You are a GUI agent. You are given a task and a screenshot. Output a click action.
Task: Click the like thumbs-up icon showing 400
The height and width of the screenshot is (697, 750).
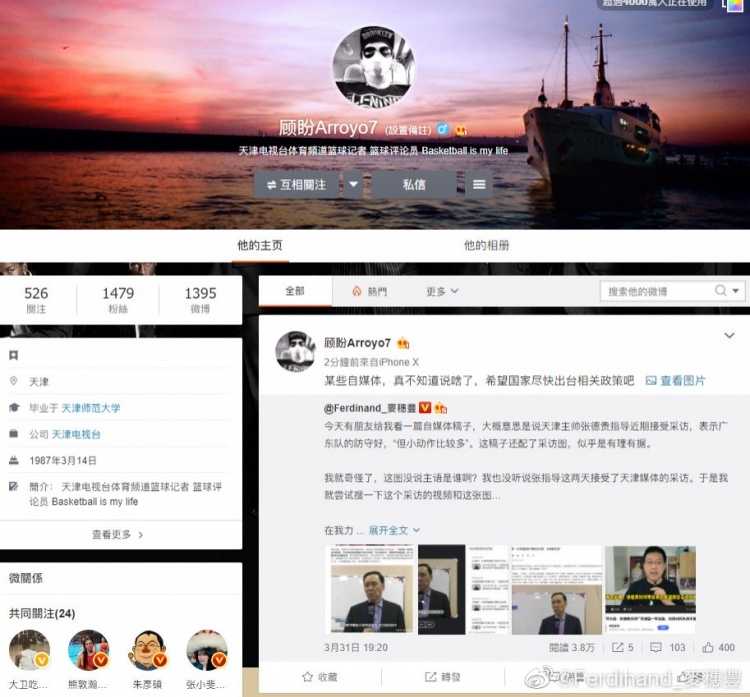[x=707, y=648]
